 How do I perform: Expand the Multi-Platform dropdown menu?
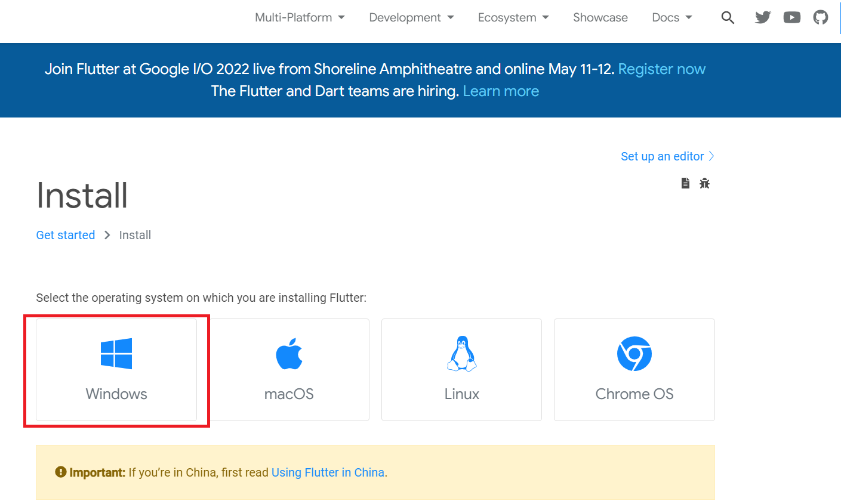click(x=300, y=17)
